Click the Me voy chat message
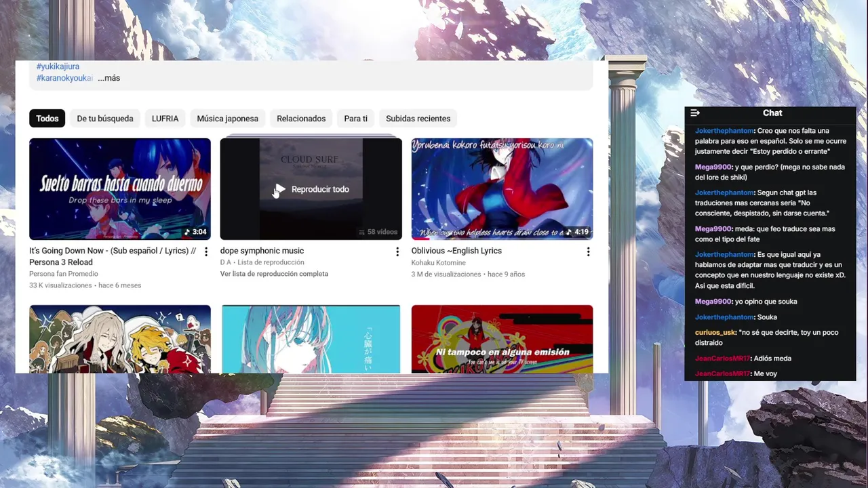Viewport: 868px width, 488px height. pyautogui.click(x=765, y=374)
